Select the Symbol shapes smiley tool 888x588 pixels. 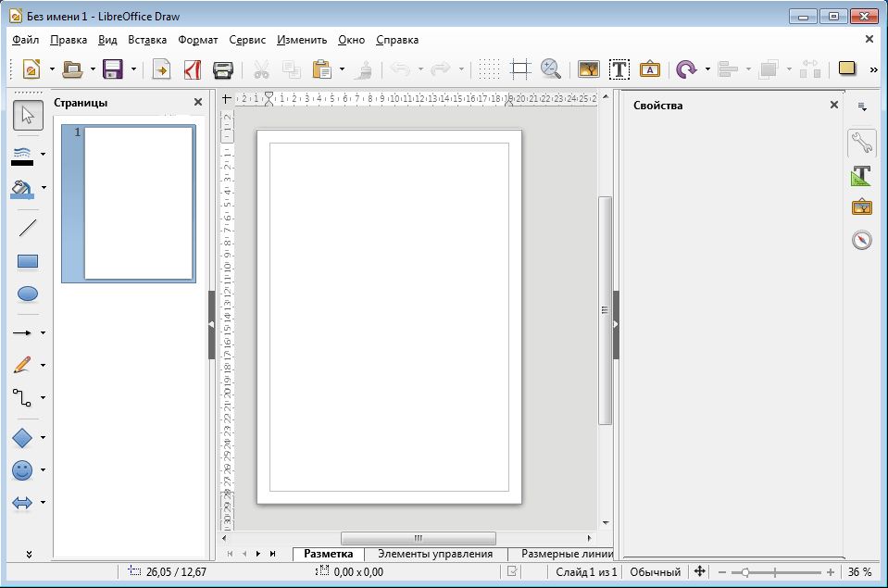click(22, 470)
